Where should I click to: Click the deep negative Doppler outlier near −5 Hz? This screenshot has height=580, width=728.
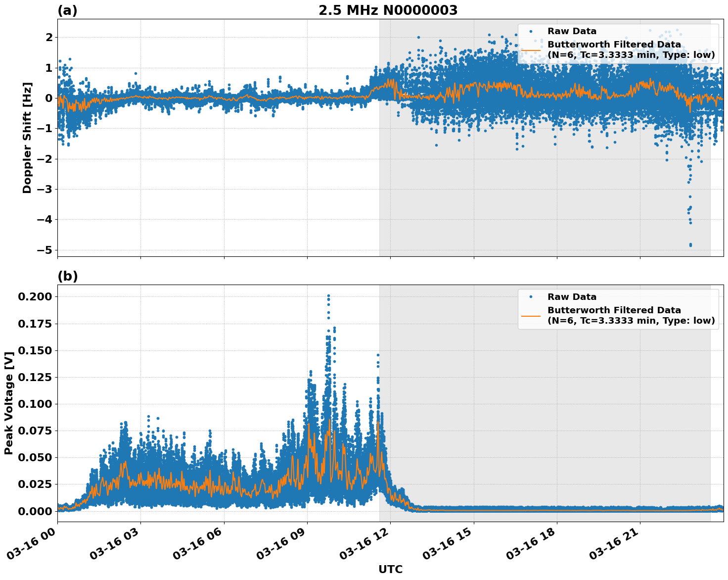691,245
